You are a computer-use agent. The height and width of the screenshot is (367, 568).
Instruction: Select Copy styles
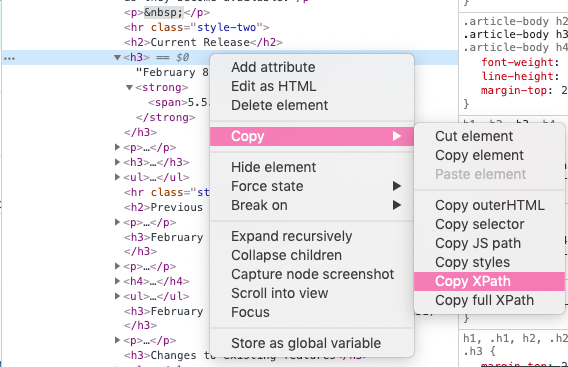point(489,262)
